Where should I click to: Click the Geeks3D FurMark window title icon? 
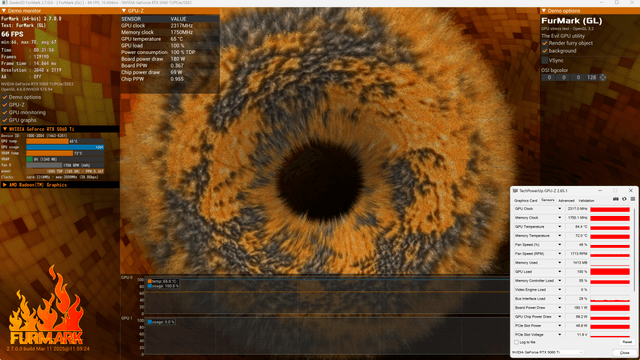coord(5,2)
